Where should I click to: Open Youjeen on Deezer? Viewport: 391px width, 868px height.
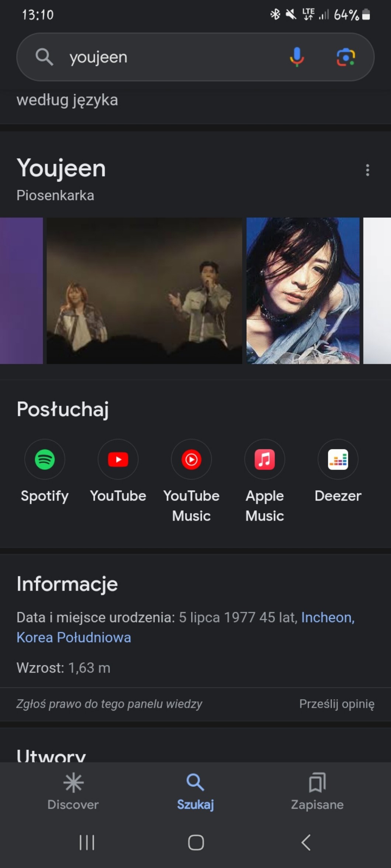[x=338, y=459]
